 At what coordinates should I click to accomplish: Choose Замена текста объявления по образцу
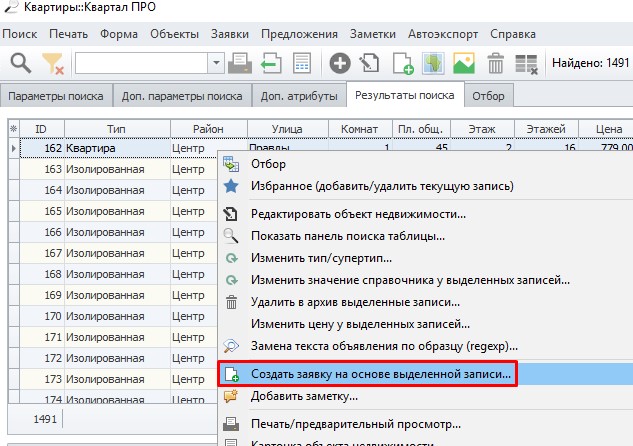pos(425,346)
